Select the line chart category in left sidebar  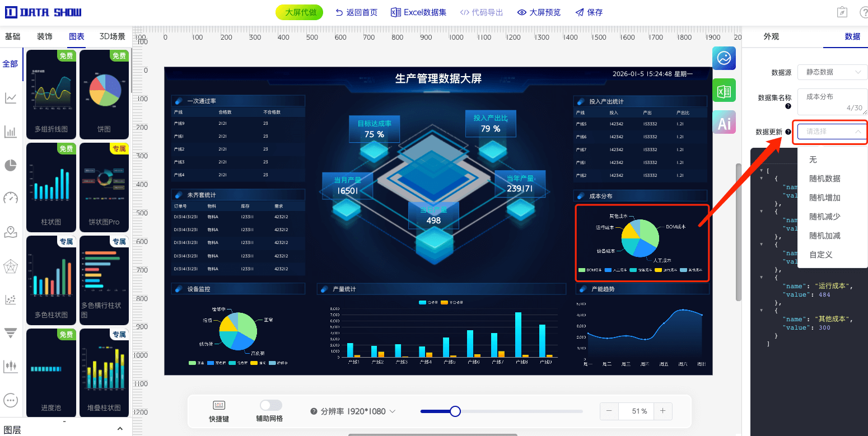tap(11, 98)
